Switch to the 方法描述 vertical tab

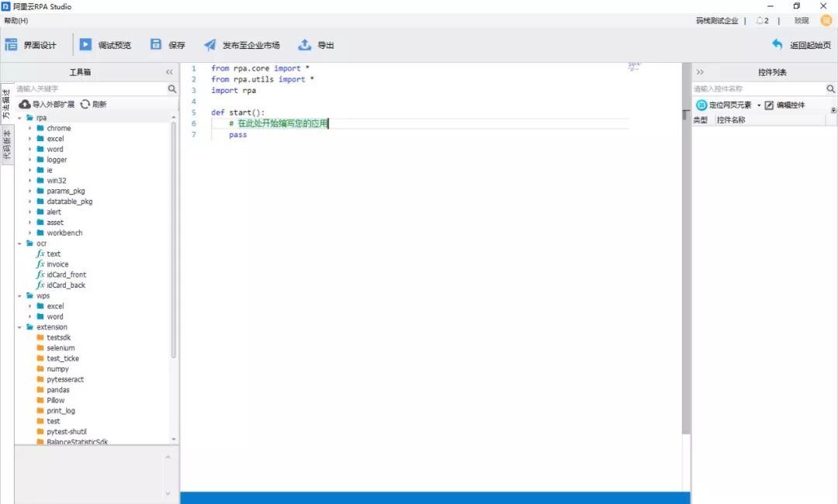coord(6,104)
